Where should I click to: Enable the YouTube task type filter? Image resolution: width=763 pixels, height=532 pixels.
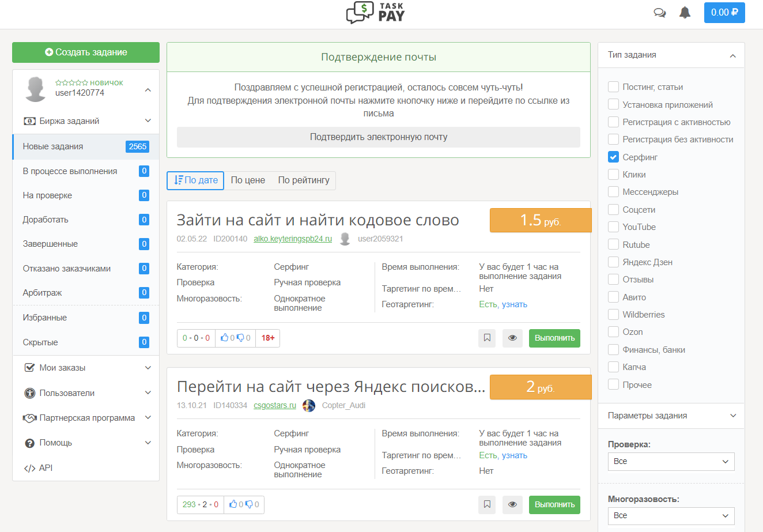tap(614, 227)
